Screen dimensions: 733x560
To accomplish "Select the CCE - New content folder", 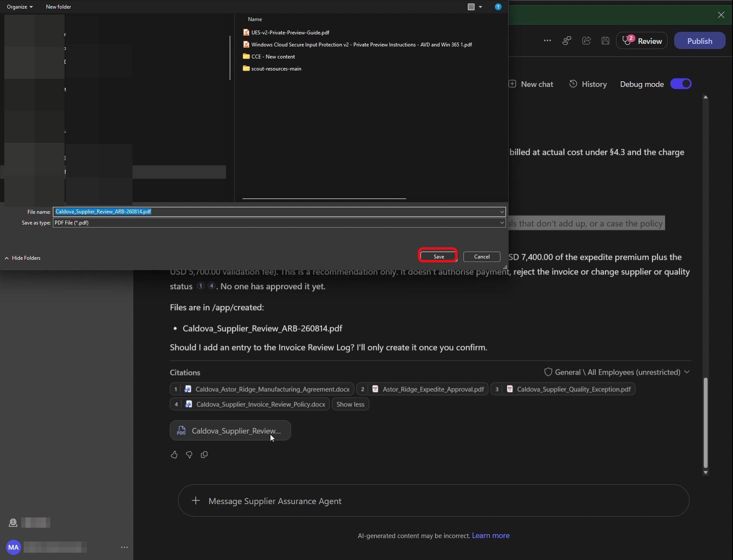I will tap(269, 57).
